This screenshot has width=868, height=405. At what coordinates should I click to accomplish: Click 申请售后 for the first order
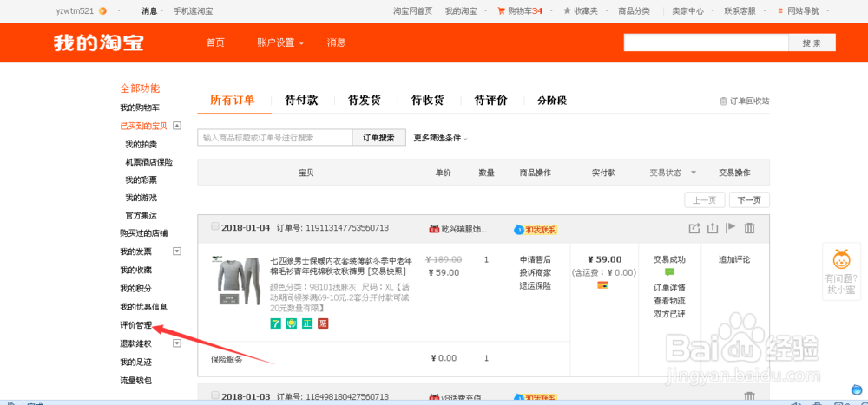click(536, 259)
